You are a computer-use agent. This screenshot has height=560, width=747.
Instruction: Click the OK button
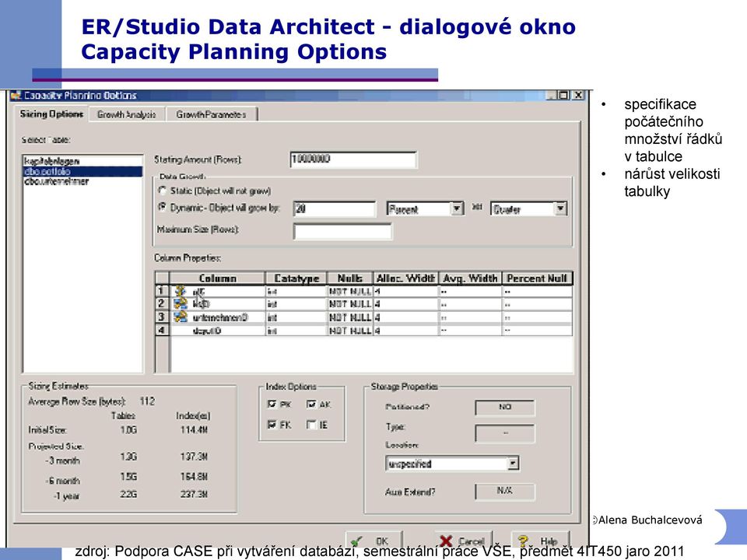coord(374,541)
